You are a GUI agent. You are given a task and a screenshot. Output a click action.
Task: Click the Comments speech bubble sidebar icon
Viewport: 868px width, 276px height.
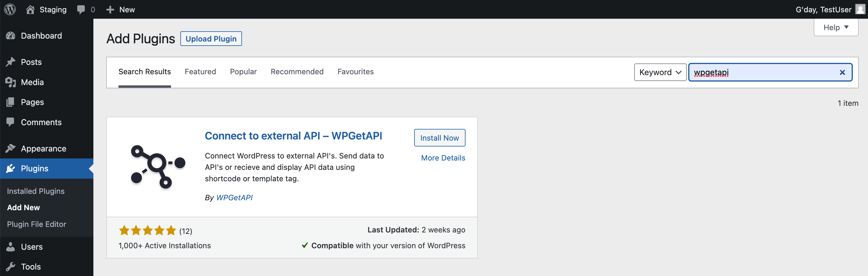pos(11,122)
